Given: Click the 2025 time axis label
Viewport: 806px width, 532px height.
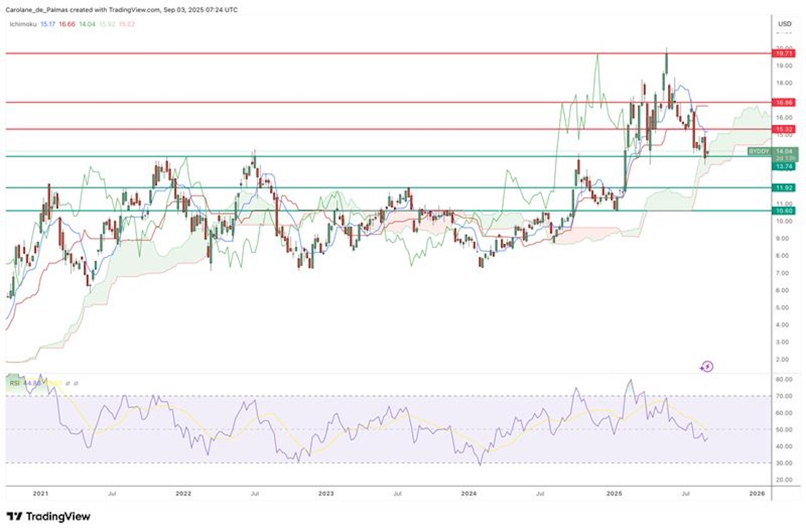Looking at the screenshot, I should point(615,494).
